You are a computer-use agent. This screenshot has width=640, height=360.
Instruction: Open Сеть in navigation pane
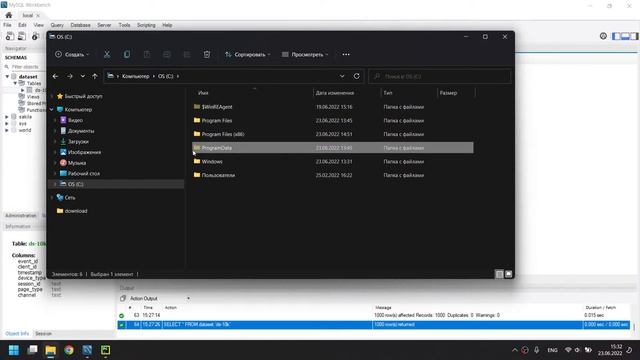(69, 198)
